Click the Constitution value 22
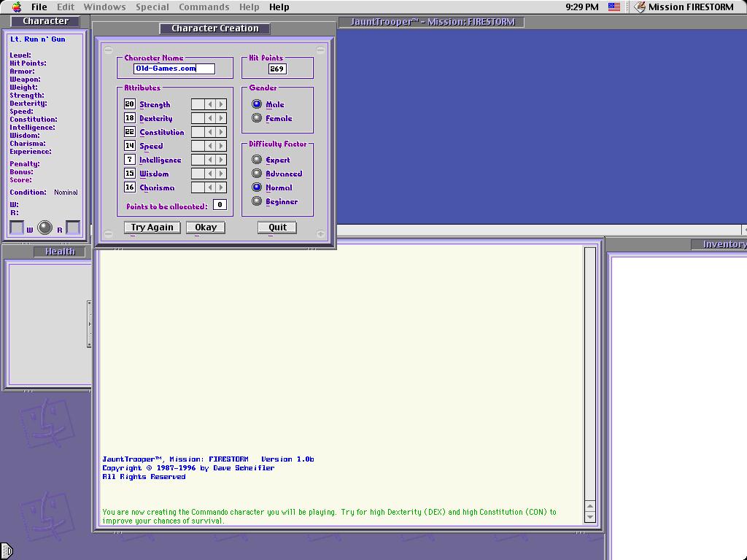This screenshot has height=560, width=747. (x=130, y=132)
